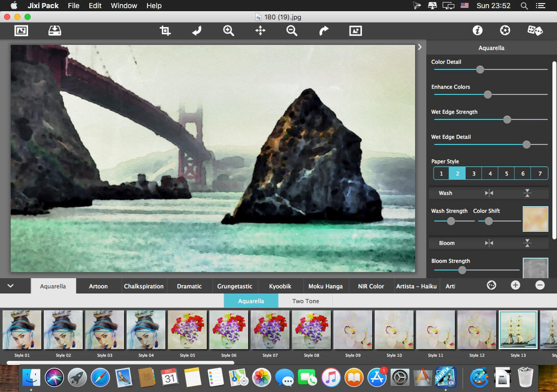557x392 pixels.
Task: Click the zoom in magnifier
Action: (228, 31)
